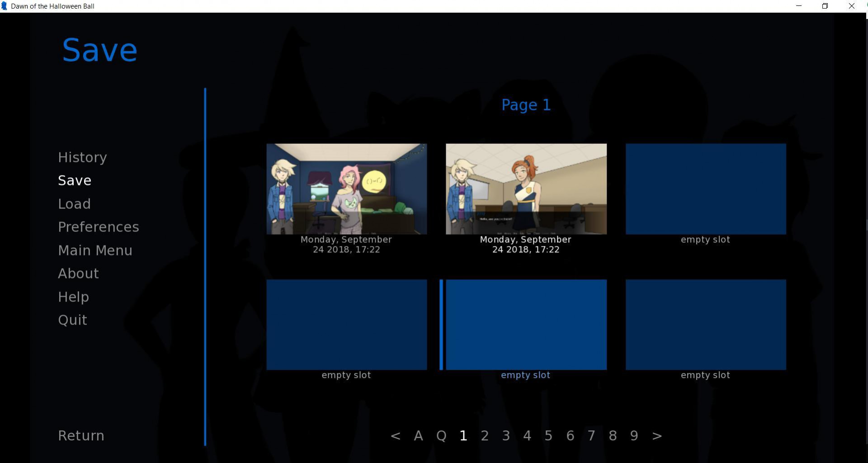Close the Dawn of the Halloween Ball window

pos(851,6)
